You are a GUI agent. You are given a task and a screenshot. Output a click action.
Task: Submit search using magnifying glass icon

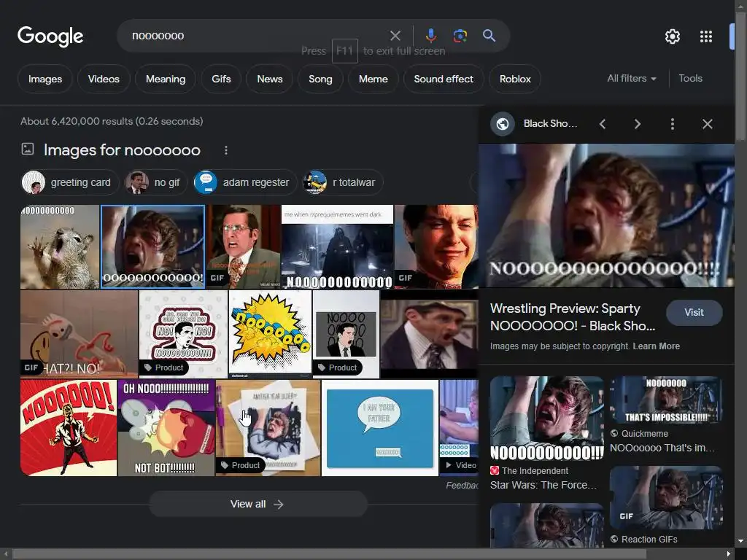489,36
